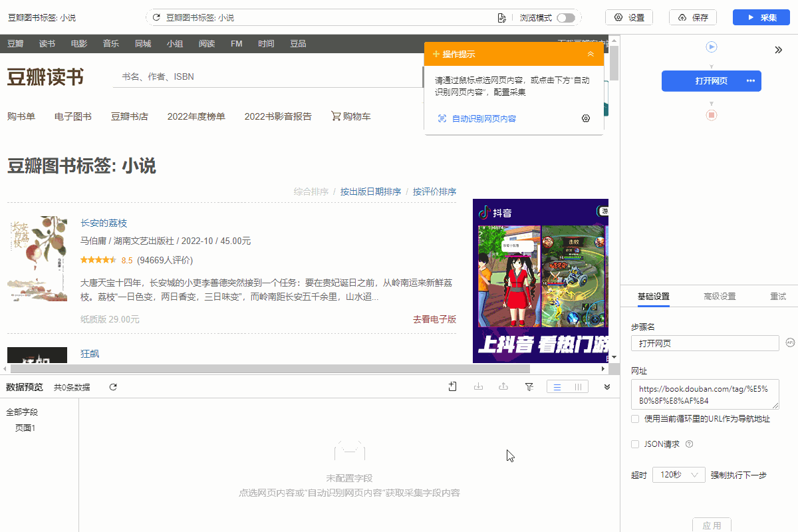The width and height of the screenshot is (798, 532).
Task: Click the add field icon in data preview
Action: pyautogui.click(x=453, y=387)
